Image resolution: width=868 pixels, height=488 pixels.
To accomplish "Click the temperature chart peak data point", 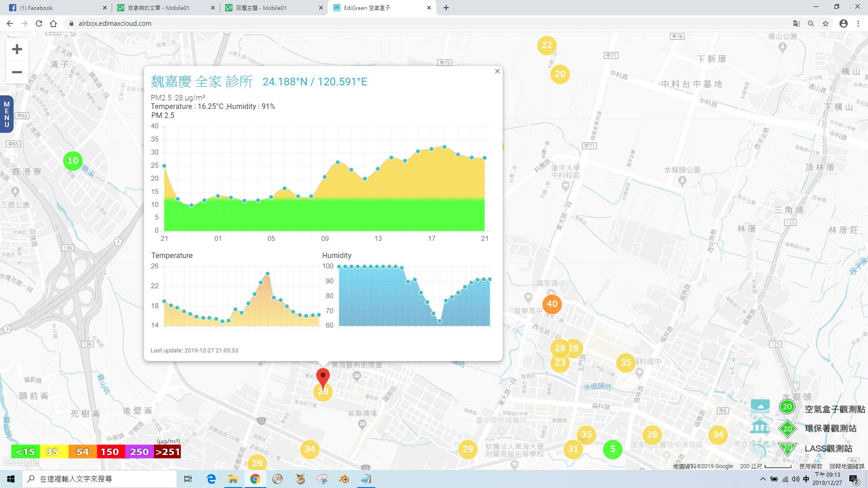I will pos(268,274).
